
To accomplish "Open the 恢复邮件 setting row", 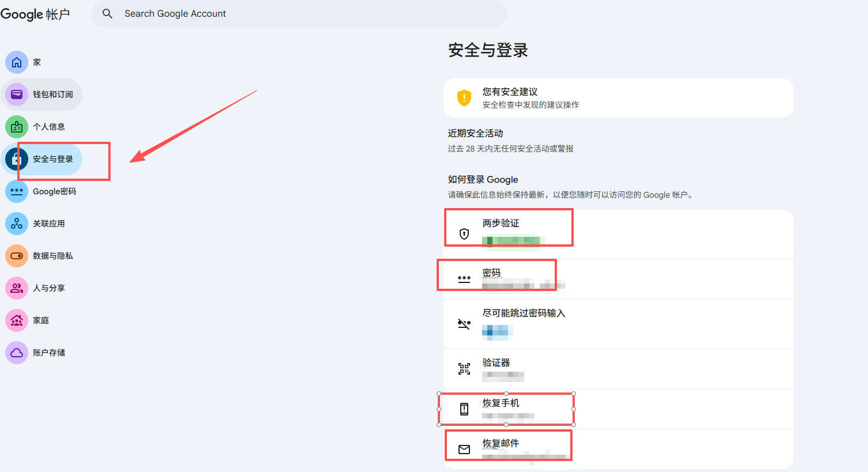I will (619, 450).
